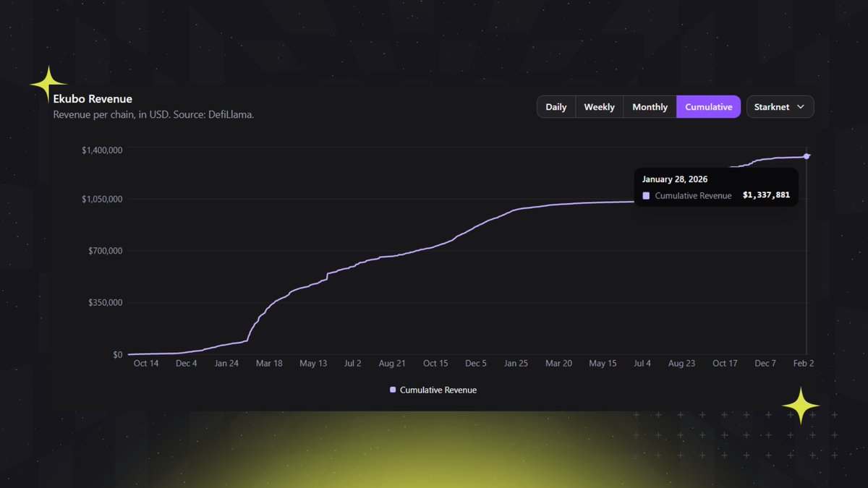This screenshot has height=488, width=868.
Task: Click the Jan 25 x-axis label
Action: pyautogui.click(x=516, y=364)
